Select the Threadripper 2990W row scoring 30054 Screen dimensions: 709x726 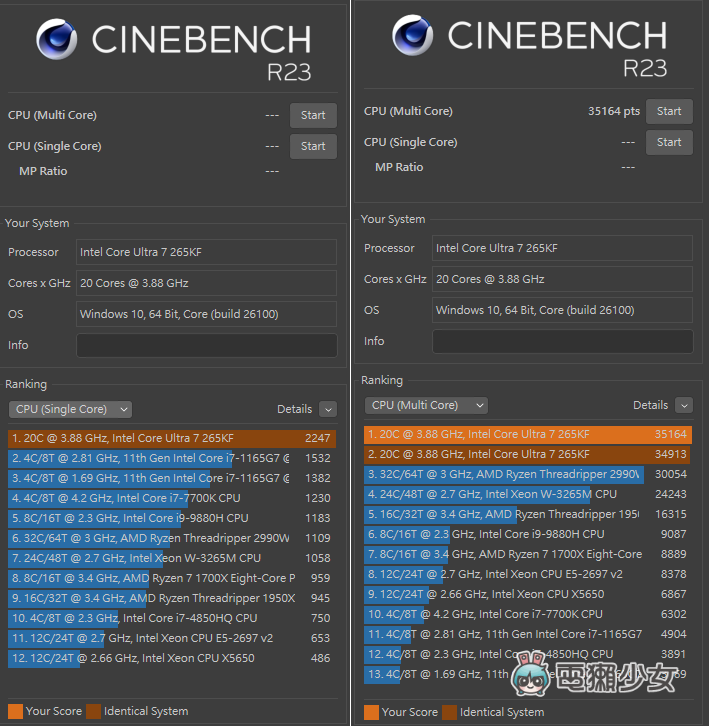pos(528,474)
